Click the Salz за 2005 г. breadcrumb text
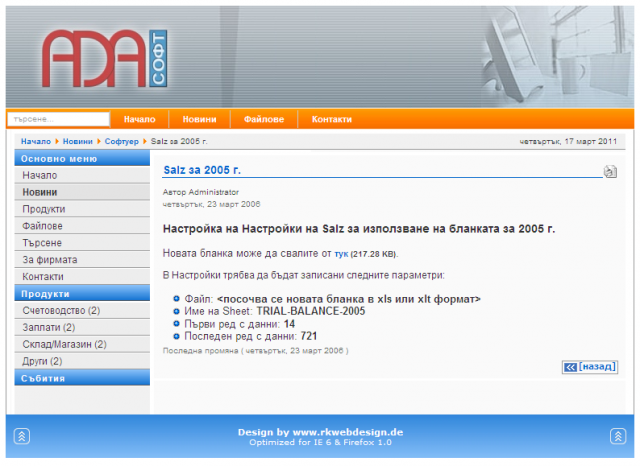This screenshot has width=640, height=466. click(179, 141)
